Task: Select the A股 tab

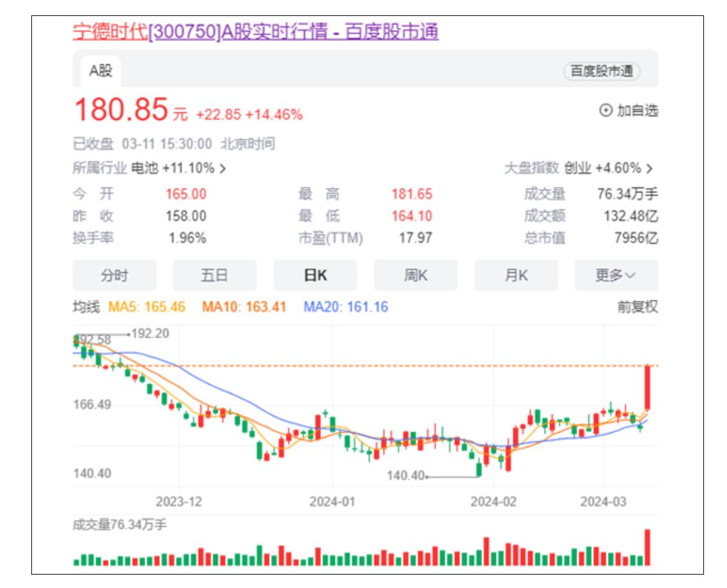Action: [100, 71]
